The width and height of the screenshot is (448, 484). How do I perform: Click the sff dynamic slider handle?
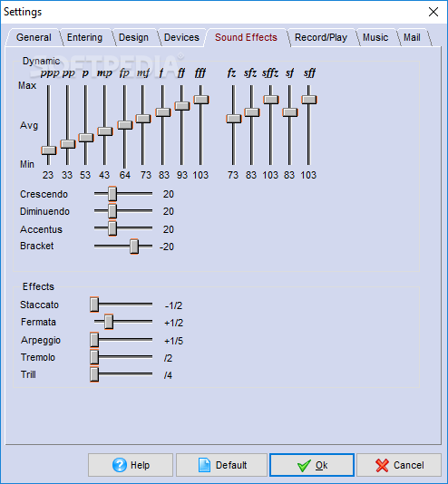tap(309, 100)
